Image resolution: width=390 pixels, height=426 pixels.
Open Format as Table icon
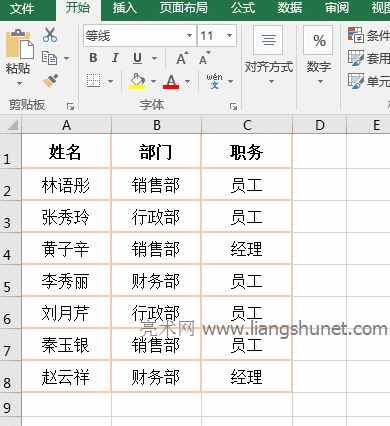(x=355, y=58)
